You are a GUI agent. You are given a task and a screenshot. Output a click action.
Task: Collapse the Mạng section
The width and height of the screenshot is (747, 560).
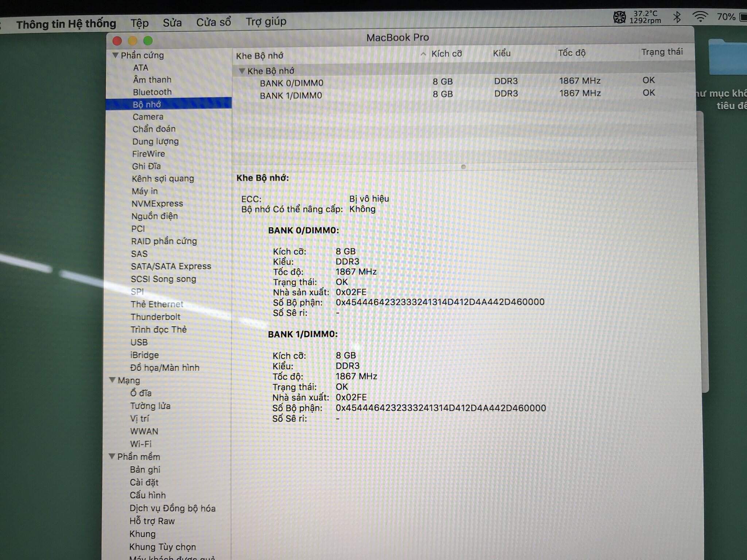click(113, 380)
